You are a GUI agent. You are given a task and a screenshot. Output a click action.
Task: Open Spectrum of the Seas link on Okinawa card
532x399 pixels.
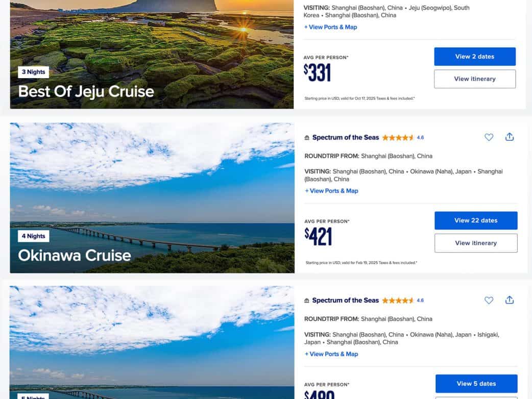(346, 138)
